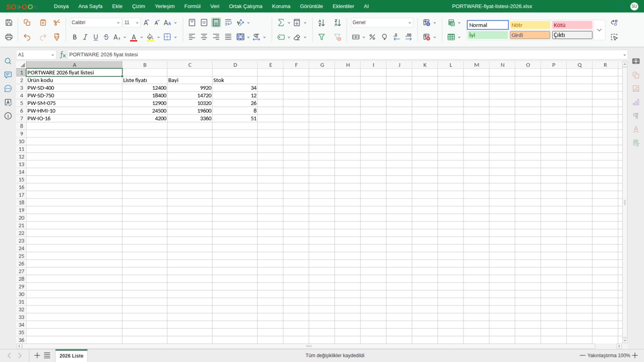Select the Copy Style paintbrush
644x362 pixels.
tap(57, 37)
